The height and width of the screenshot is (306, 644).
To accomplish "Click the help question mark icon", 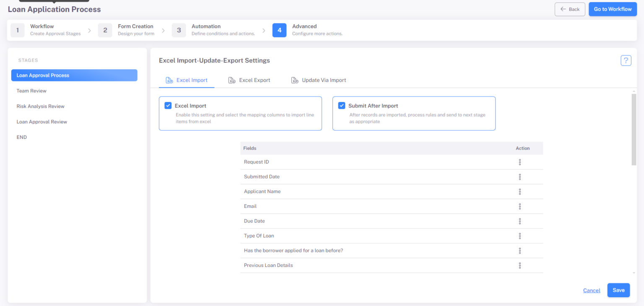I will (x=626, y=60).
